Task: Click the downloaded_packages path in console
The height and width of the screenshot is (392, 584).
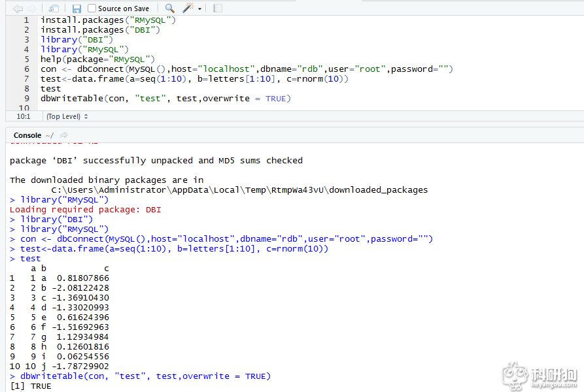Action: [x=239, y=190]
